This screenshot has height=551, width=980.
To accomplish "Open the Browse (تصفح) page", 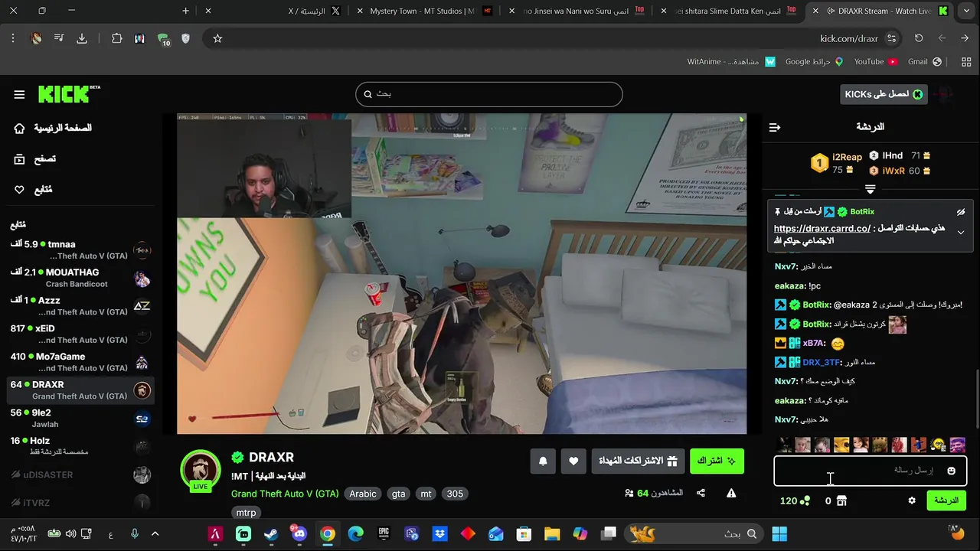I will 35,159.
